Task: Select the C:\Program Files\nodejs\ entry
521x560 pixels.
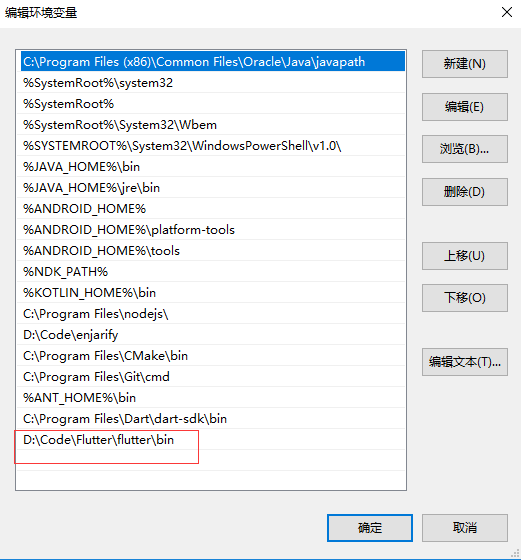Action: 211,314
